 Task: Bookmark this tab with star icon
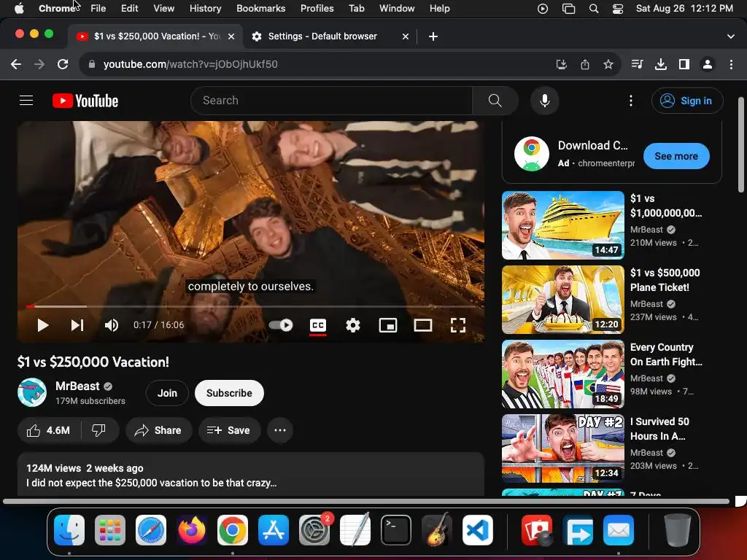[608, 64]
